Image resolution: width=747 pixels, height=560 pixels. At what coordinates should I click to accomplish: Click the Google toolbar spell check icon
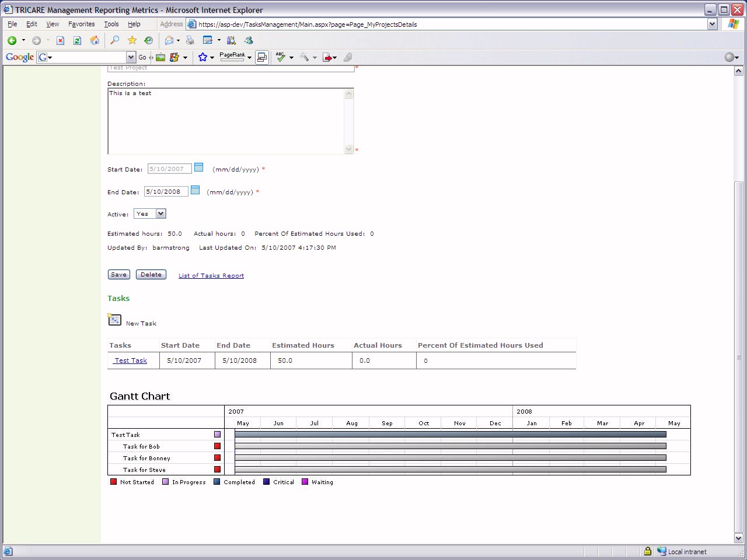tap(281, 57)
